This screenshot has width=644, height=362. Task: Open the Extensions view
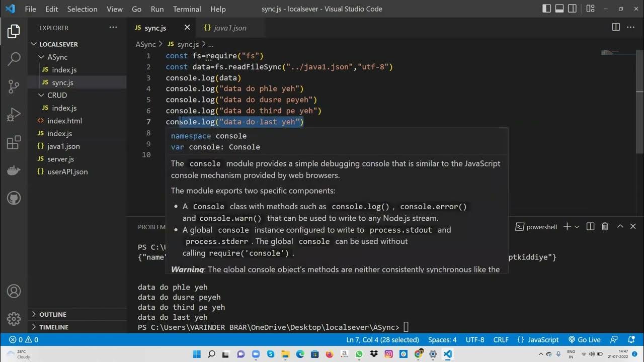tap(14, 143)
